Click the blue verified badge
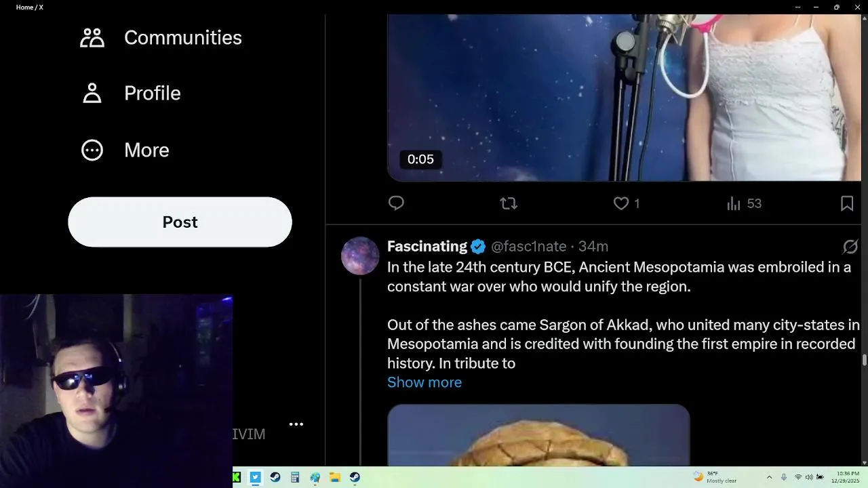Image resolution: width=868 pixels, height=488 pixels. (478, 246)
